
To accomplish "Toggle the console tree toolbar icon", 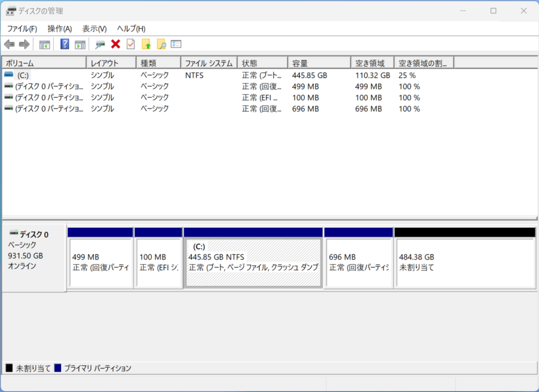I will tap(45, 44).
